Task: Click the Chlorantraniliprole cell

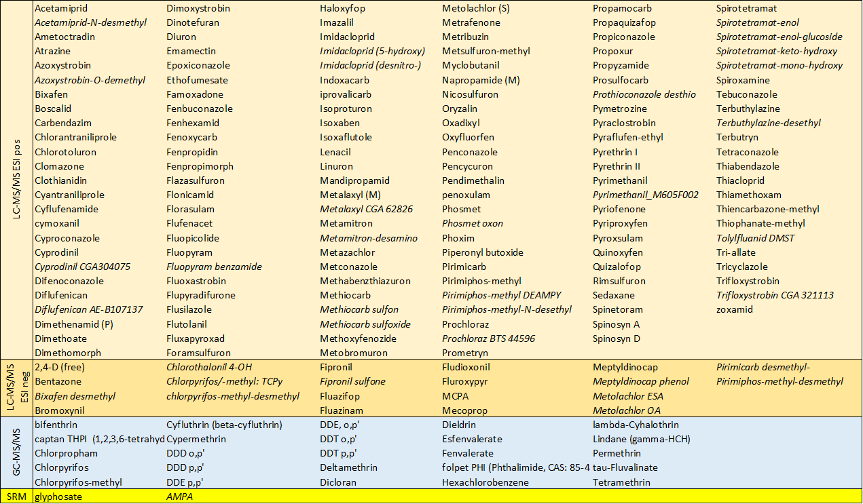Action: [x=75, y=137]
